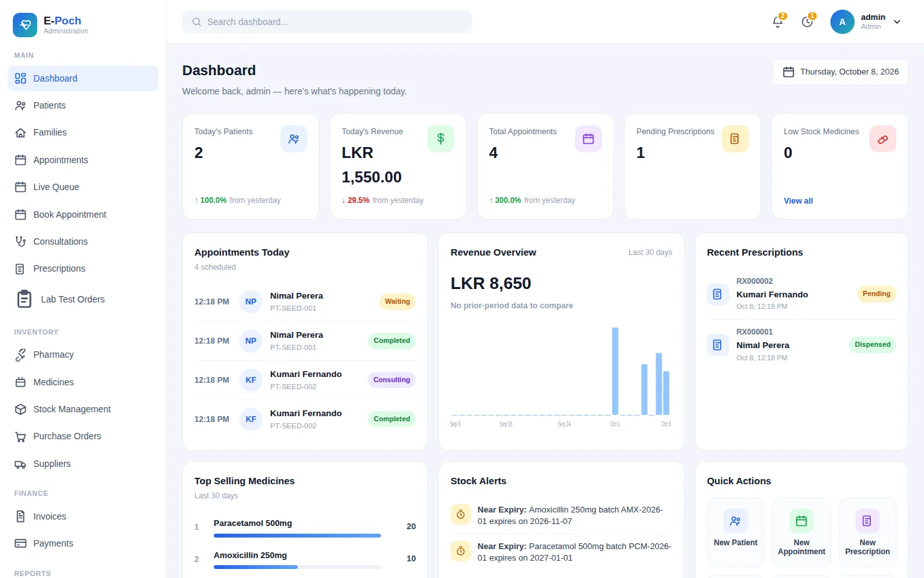Expand the admin user menu chevron
The height and width of the screenshot is (578, 924).
tap(897, 22)
